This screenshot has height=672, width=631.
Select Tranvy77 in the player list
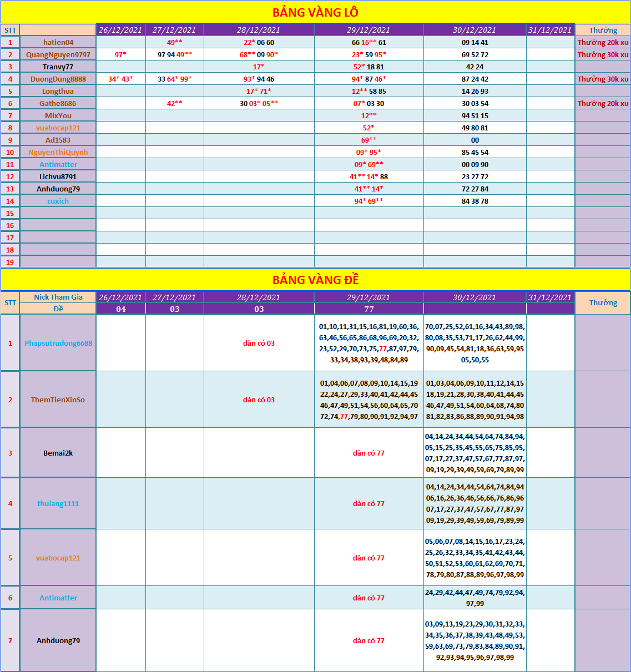pos(58,67)
